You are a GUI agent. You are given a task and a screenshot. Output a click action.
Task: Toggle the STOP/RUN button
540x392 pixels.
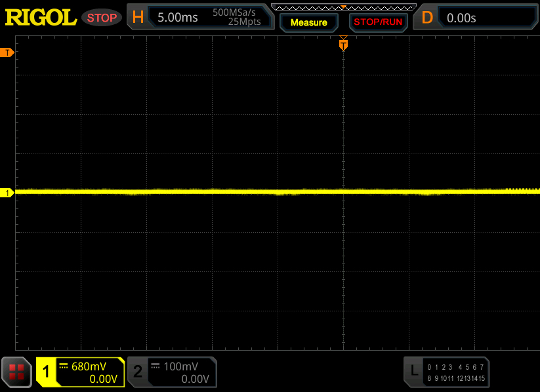click(x=378, y=22)
